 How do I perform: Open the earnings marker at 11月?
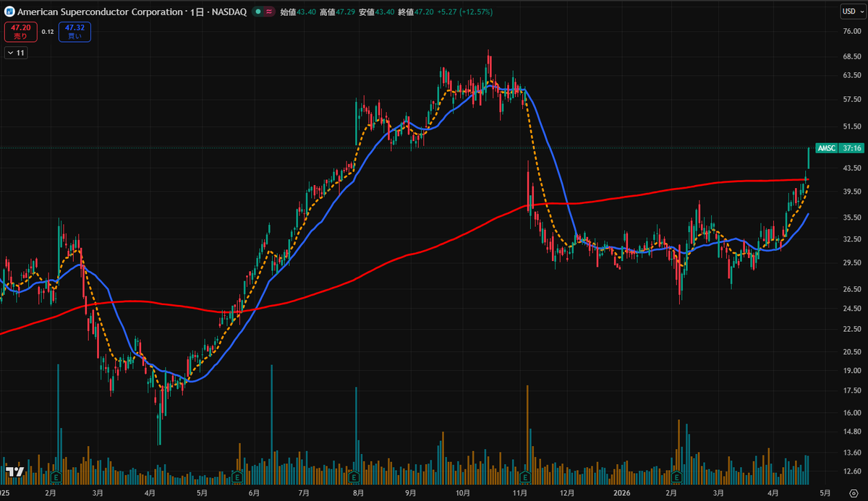[x=524, y=477]
